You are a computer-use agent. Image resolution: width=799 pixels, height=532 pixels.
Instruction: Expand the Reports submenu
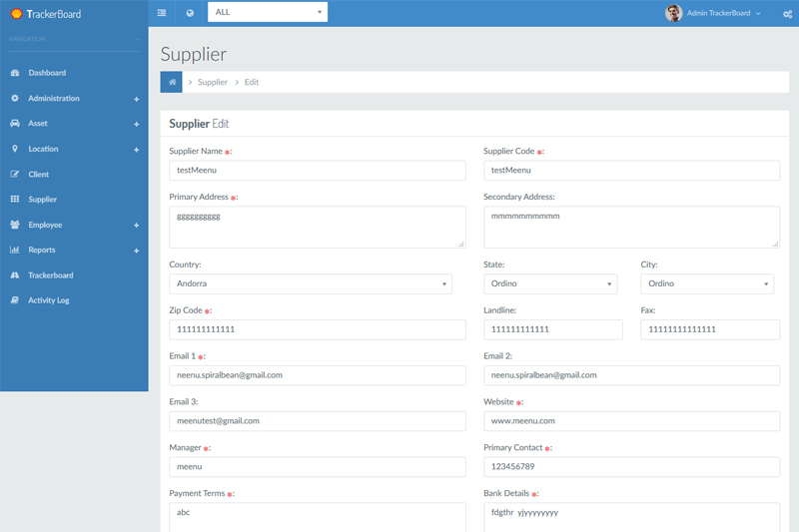[136, 251]
